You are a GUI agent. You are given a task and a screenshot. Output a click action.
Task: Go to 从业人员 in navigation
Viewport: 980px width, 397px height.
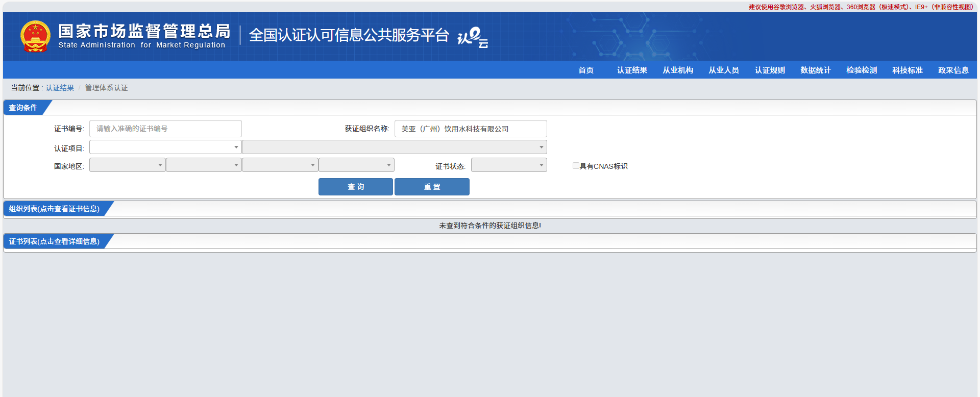click(x=724, y=70)
